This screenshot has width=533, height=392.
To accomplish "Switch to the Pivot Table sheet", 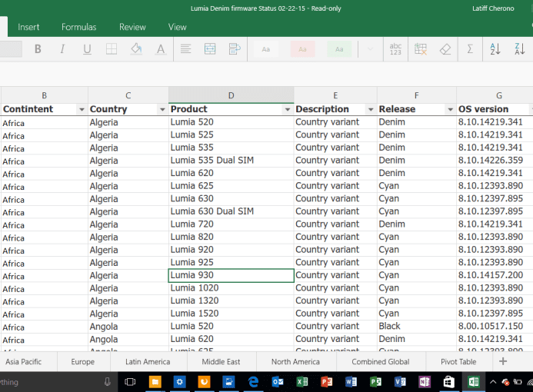I will (x=458, y=362).
